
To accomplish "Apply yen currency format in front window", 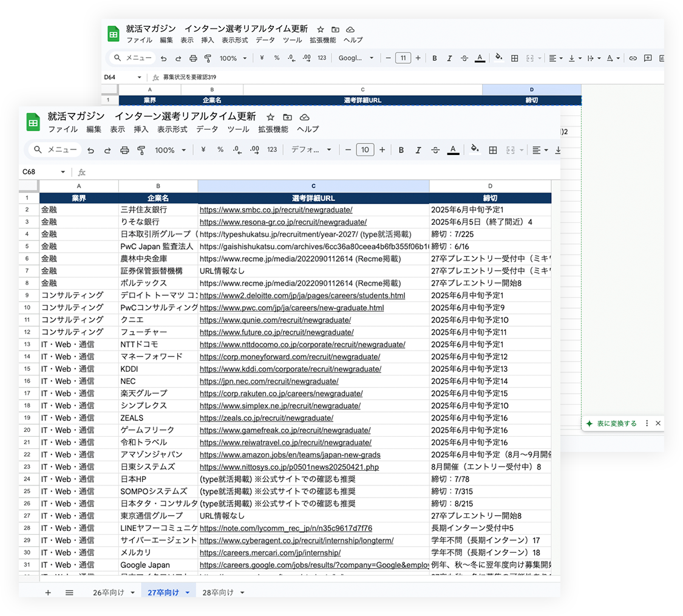I will coord(203,149).
